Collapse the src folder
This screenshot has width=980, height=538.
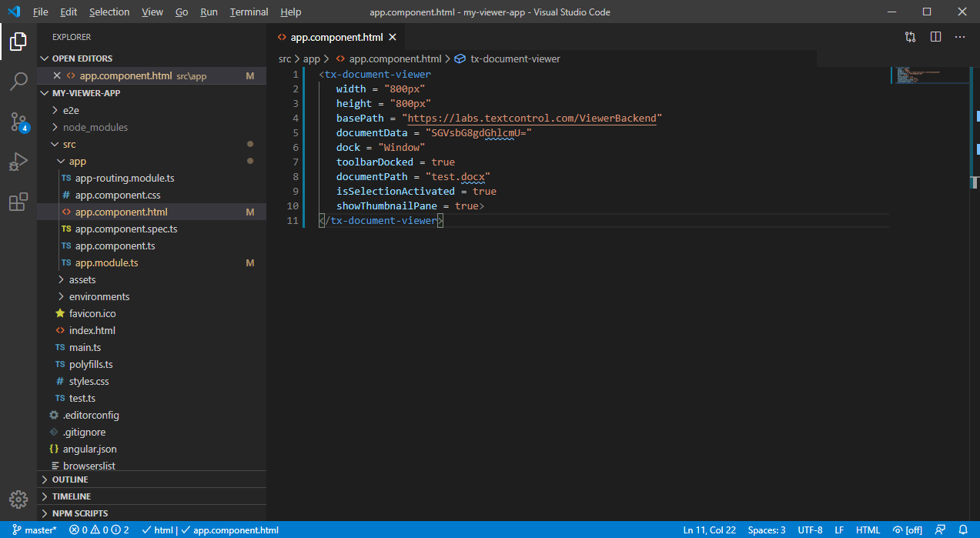coord(152,144)
